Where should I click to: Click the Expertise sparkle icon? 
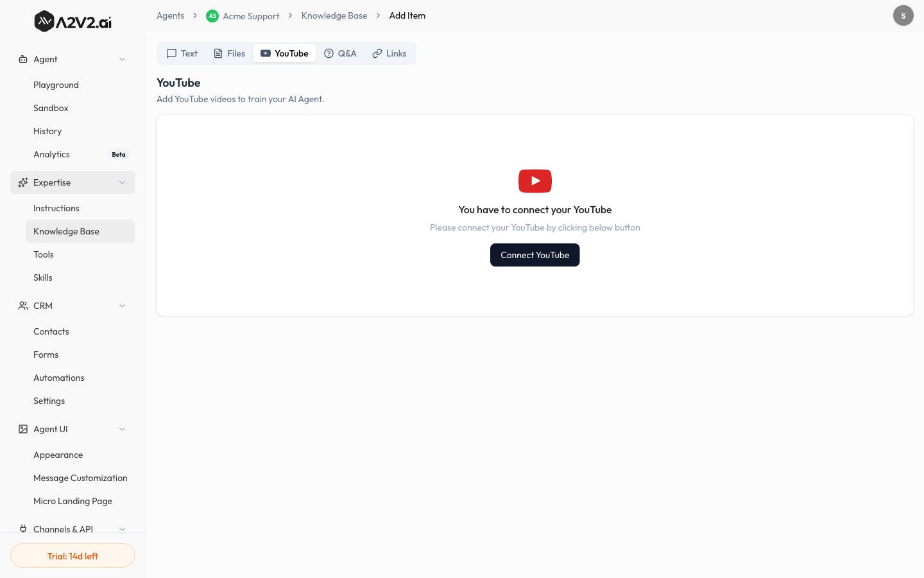(x=23, y=182)
